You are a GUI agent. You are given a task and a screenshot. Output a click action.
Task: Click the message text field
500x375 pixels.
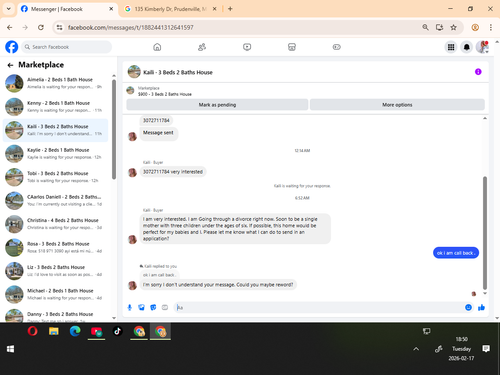[318, 307]
